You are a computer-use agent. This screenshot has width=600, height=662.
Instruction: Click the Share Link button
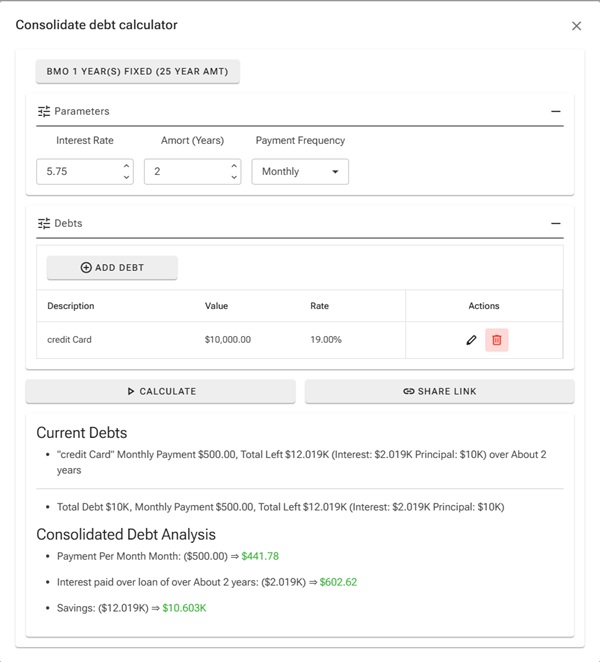click(439, 391)
